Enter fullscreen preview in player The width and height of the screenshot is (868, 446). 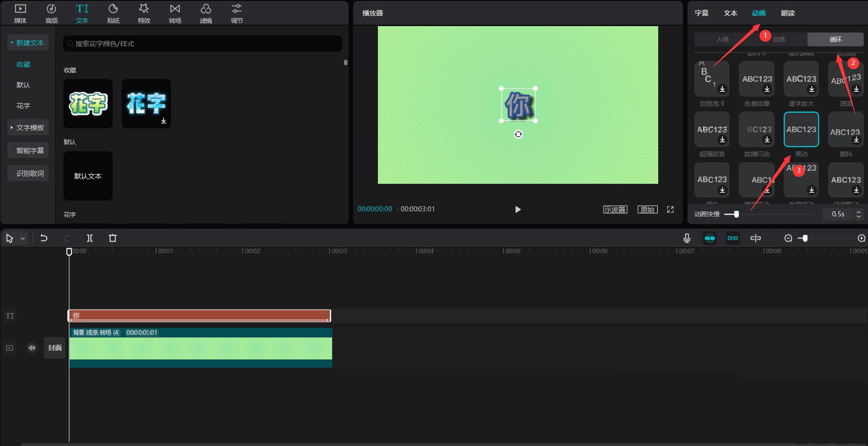(x=670, y=209)
